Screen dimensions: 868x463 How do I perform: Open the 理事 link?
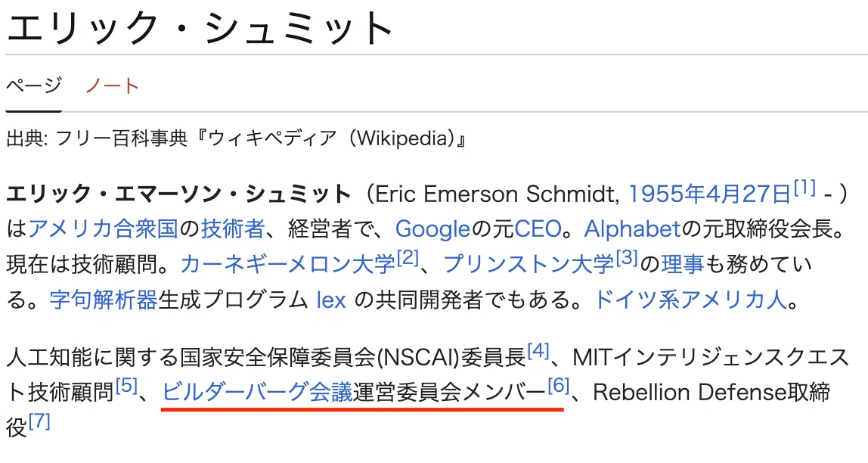683,265
